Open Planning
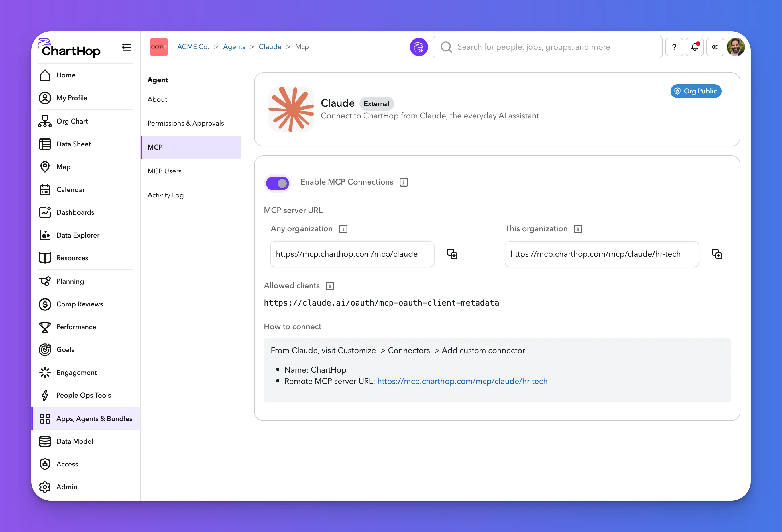 [x=86, y=281]
